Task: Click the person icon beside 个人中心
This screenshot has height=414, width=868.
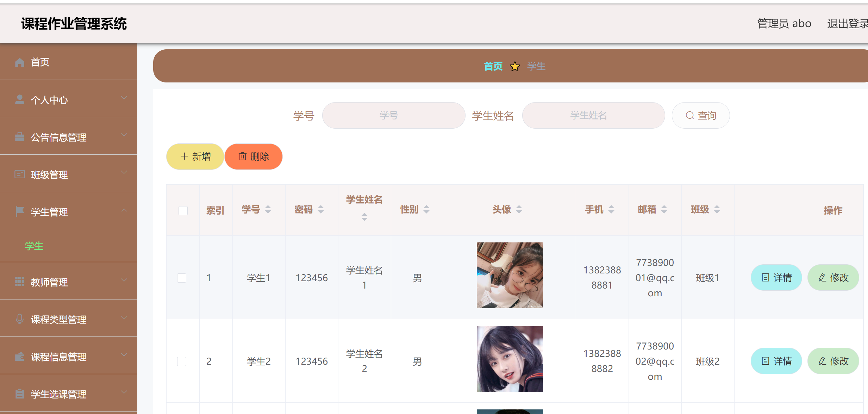Action: coord(20,100)
